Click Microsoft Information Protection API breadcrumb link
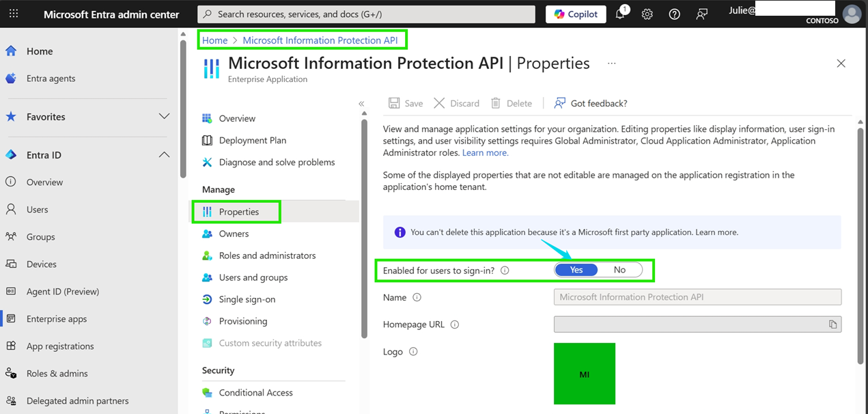 pos(320,40)
